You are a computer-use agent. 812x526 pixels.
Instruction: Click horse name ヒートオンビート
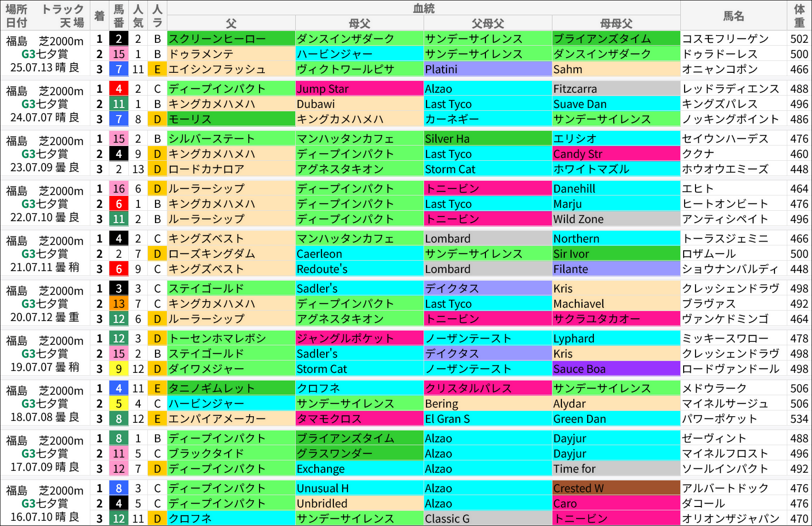coord(725,204)
